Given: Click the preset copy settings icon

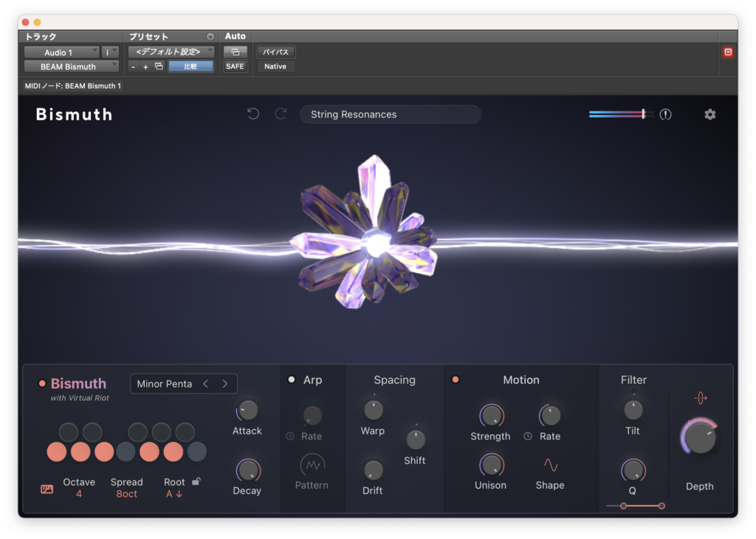Looking at the screenshot, I should [159, 66].
